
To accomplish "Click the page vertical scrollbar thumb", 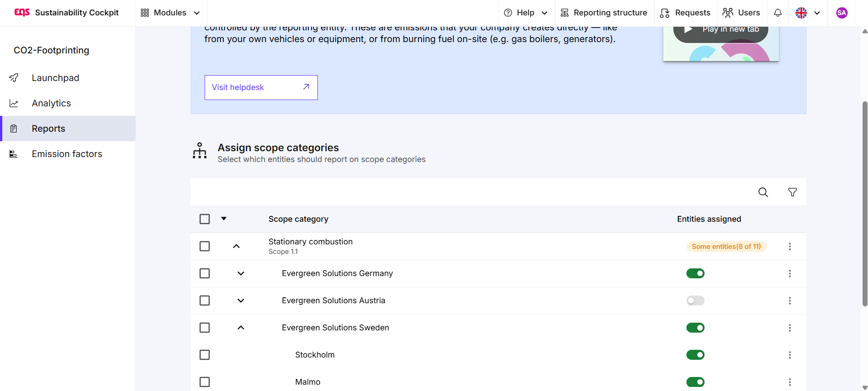I will [864, 204].
